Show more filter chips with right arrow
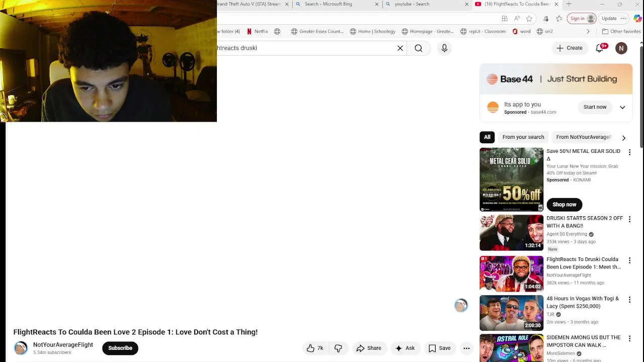The image size is (644, 362). (624, 138)
